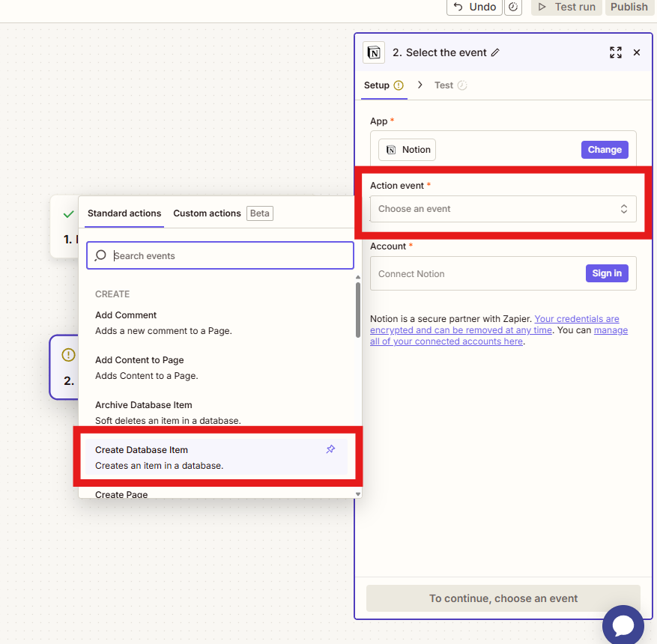Select the Custom actions tab

pos(207,213)
